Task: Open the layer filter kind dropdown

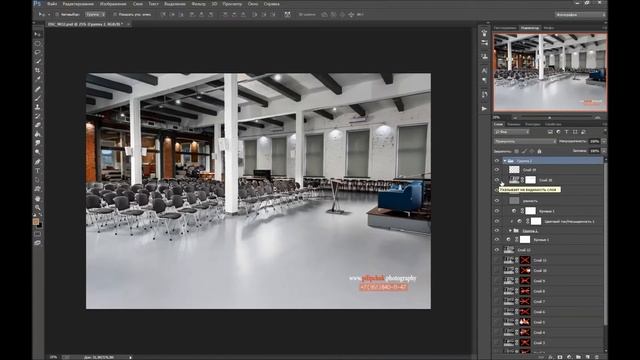Action: point(512,132)
